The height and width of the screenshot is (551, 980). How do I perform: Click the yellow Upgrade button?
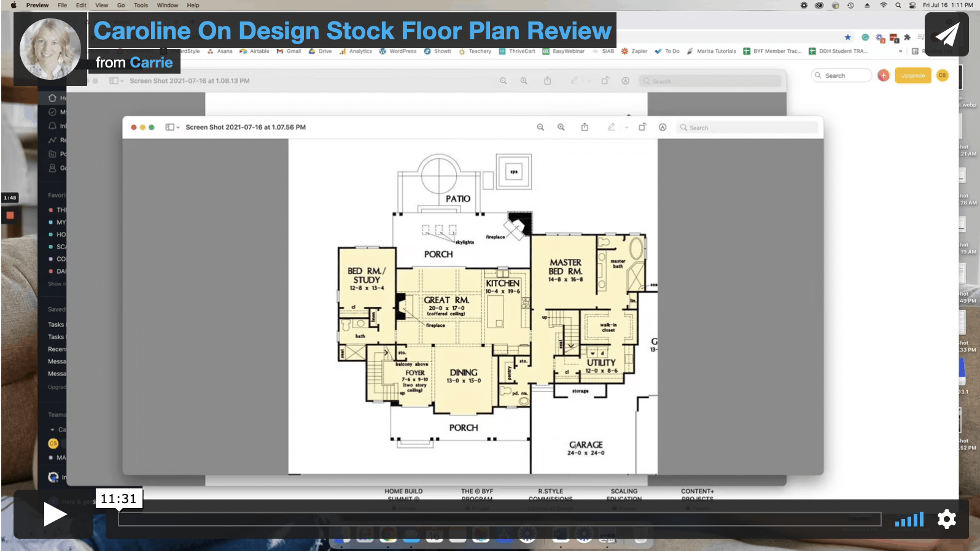pyautogui.click(x=912, y=75)
